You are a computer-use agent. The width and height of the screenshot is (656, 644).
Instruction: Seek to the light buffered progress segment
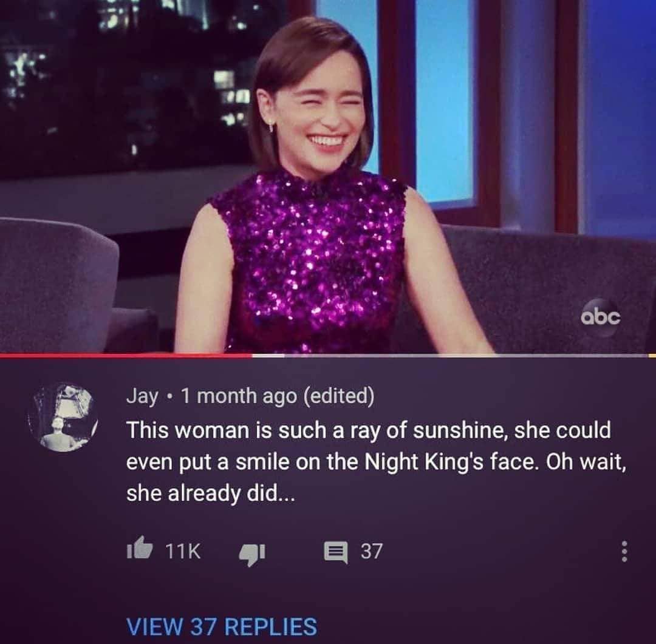[x=268, y=356]
